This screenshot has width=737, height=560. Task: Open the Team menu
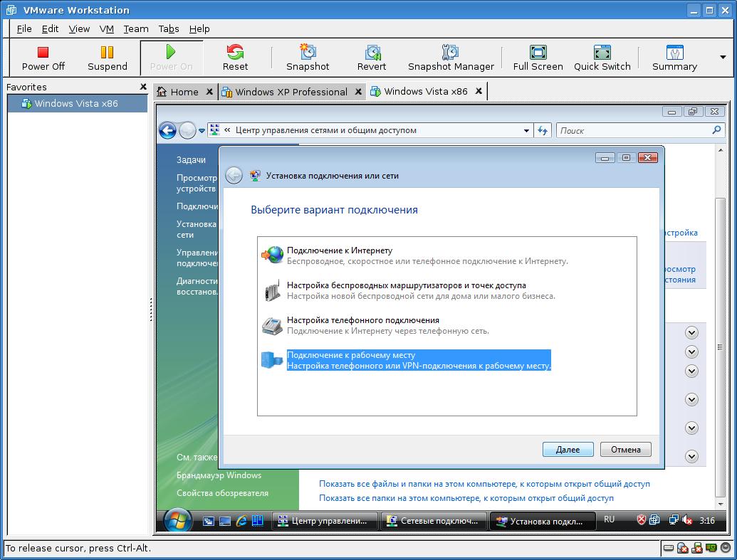[136, 28]
